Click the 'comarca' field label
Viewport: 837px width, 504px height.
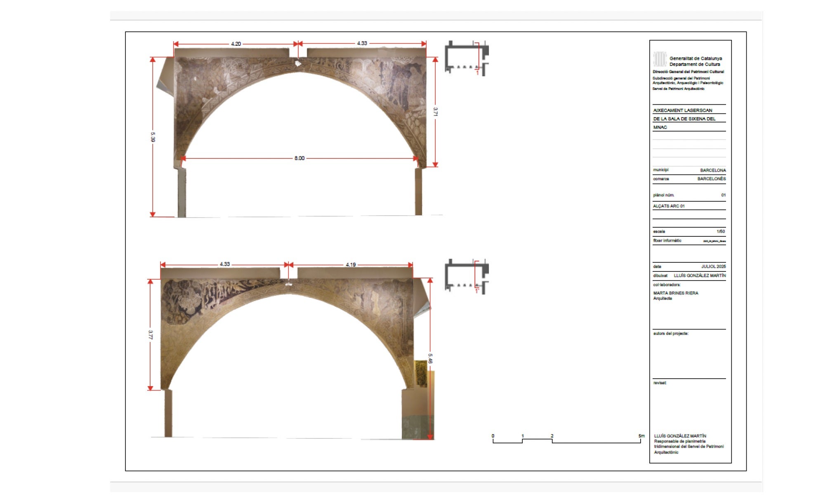(x=661, y=179)
